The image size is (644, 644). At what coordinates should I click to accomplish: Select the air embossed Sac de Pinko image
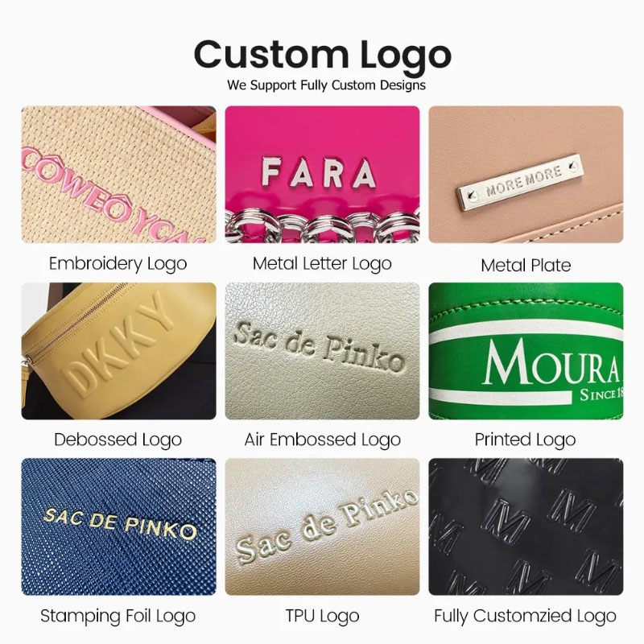323,351
